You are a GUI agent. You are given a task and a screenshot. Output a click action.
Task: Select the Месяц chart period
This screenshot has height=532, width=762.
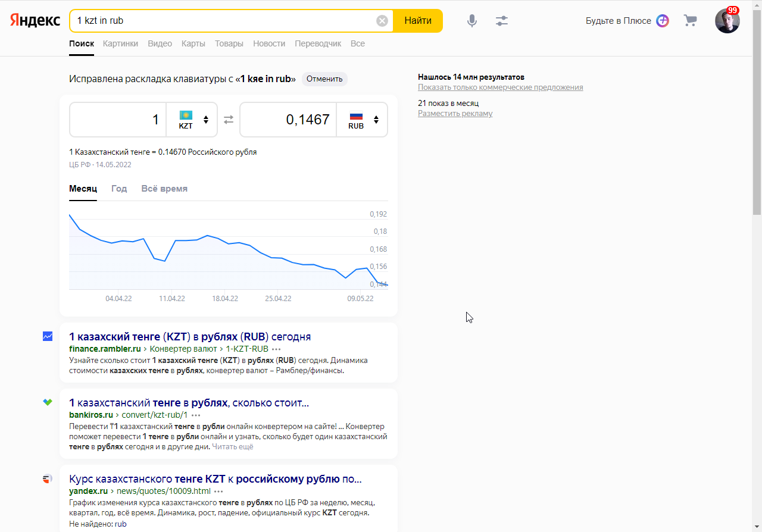83,189
